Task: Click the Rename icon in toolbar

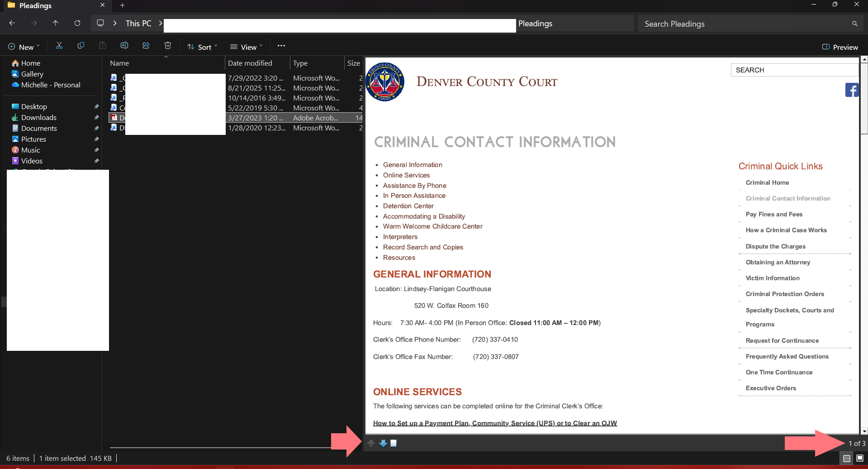Action: (x=124, y=46)
